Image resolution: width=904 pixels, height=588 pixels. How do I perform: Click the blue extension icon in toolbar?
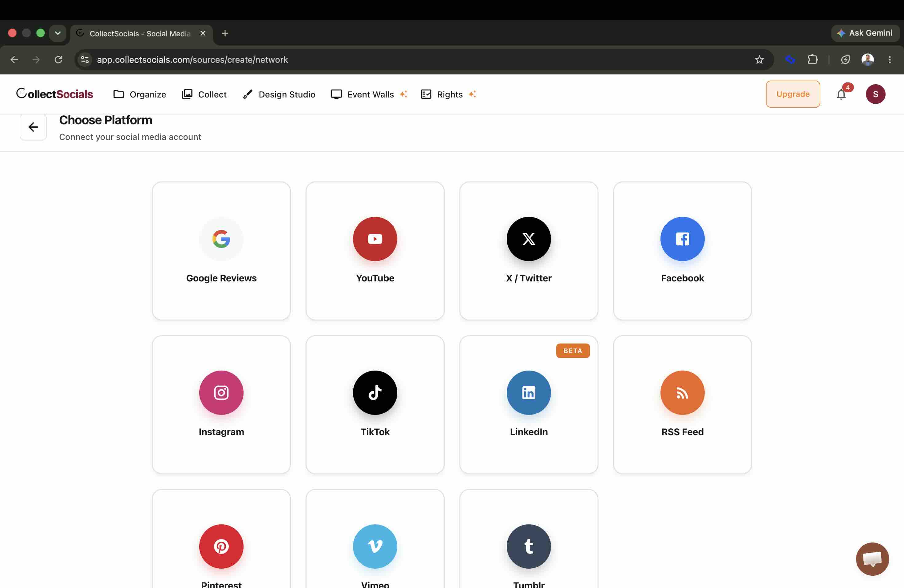coord(790,60)
